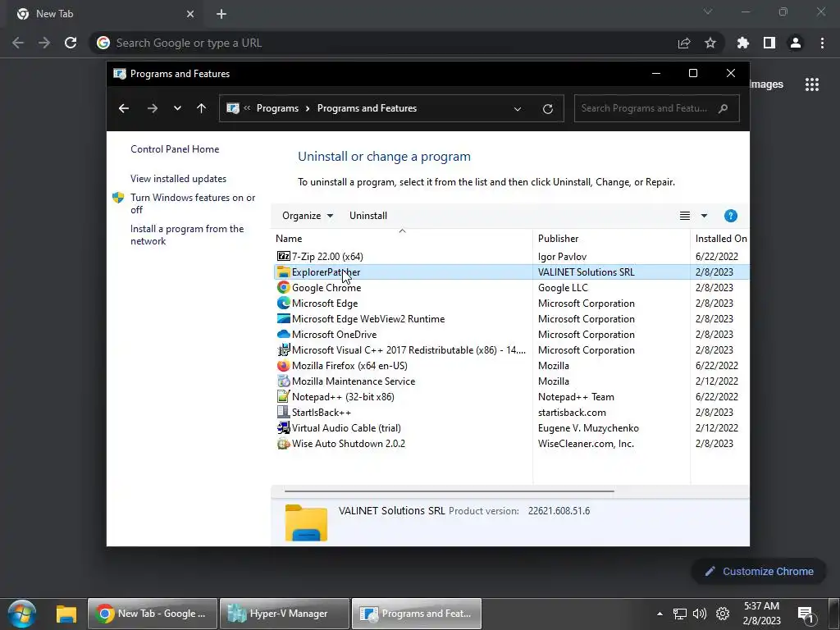Click the Mozilla Maintenance Service icon
Image resolution: width=840 pixels, height=630 pixels.
tap(283, 381)
